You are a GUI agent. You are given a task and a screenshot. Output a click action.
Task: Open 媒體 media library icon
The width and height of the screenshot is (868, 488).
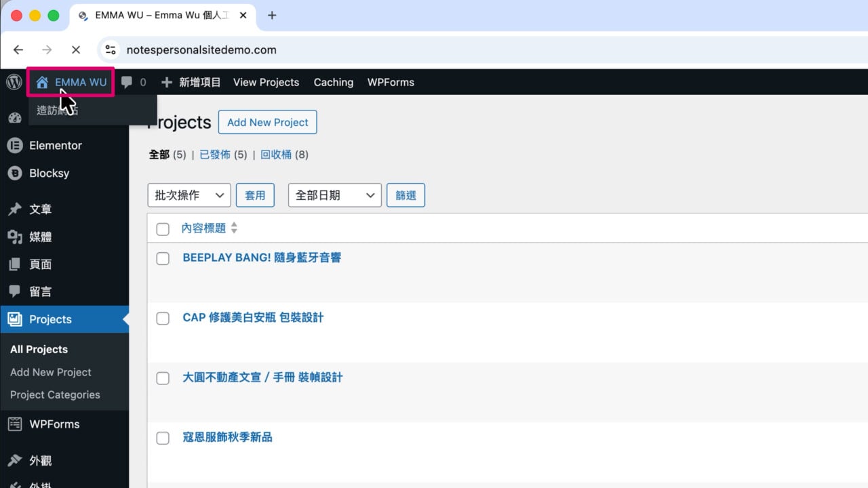click(15, 237)
